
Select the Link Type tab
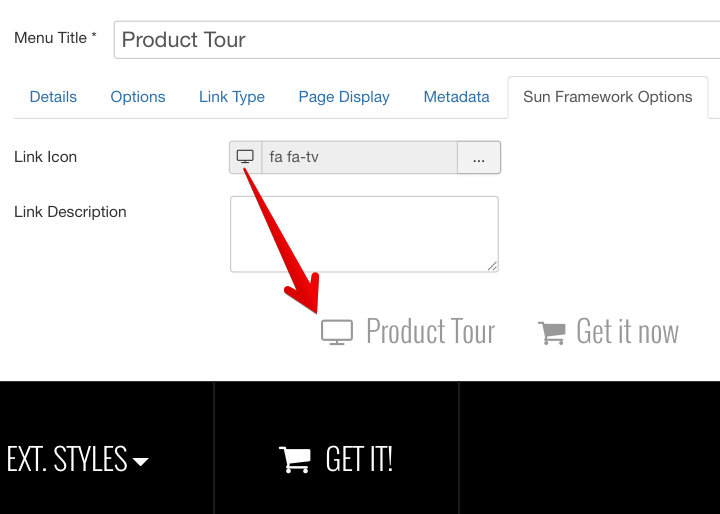click(232, 97)
